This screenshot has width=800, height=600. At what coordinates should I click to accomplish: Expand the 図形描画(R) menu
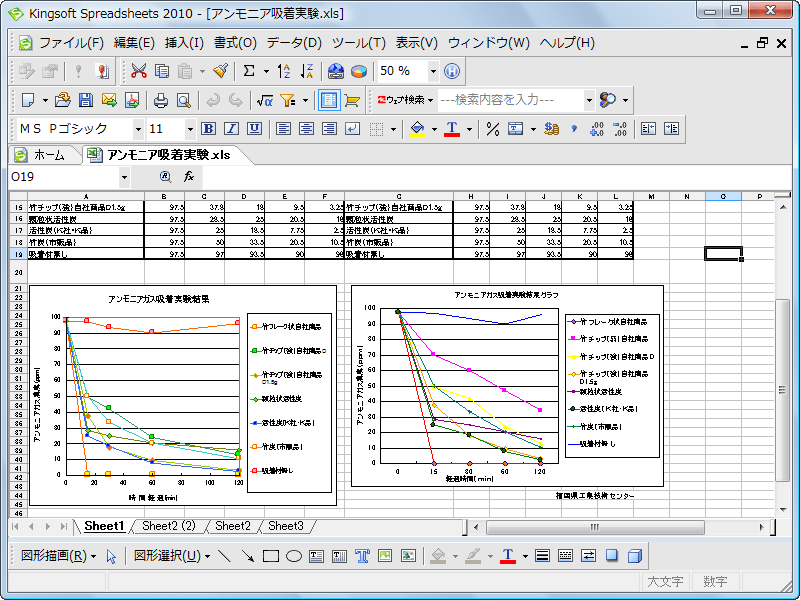(x=58, y=556)
